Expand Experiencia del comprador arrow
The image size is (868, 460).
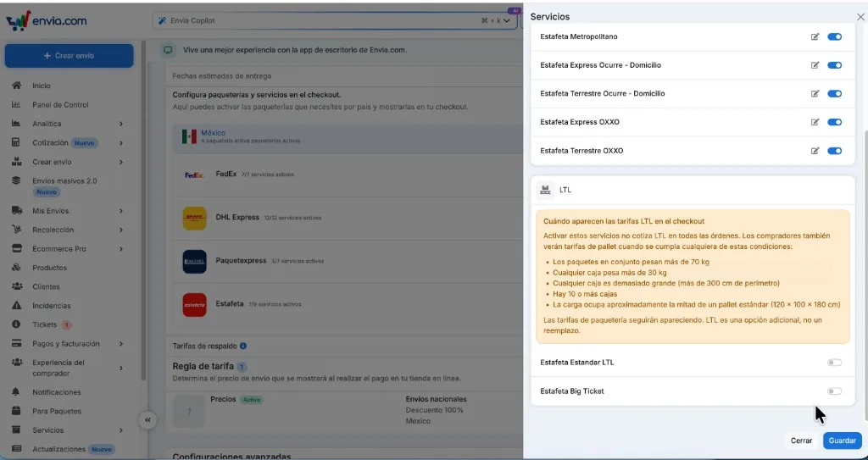click(x=120, y=369)
